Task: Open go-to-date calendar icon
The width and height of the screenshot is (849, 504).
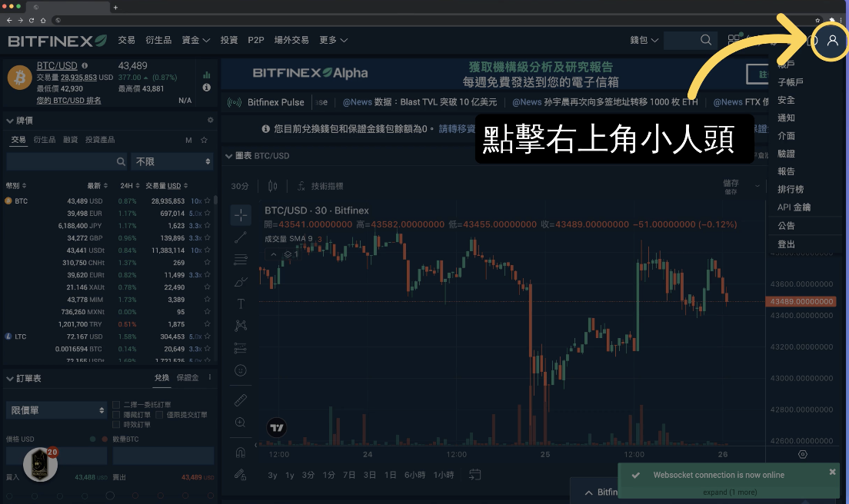Action: tap(474, 475)
